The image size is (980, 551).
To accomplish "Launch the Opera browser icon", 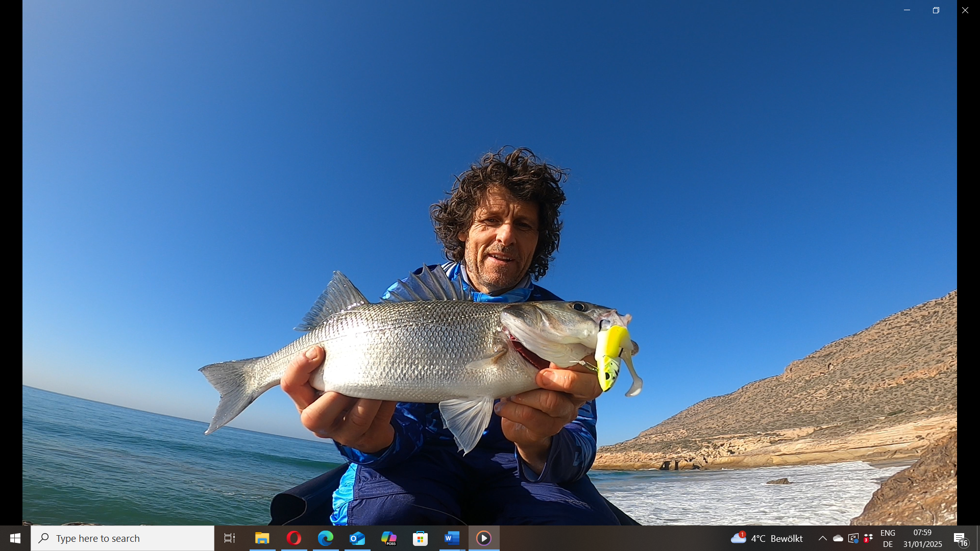I will [294, 538].
